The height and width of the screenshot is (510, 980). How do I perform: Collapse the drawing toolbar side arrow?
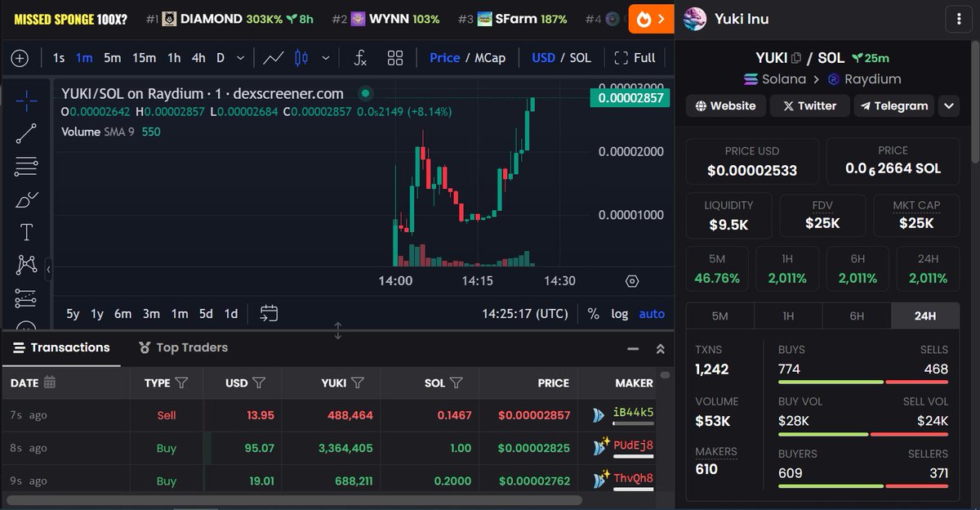click(x=48, y=268)
